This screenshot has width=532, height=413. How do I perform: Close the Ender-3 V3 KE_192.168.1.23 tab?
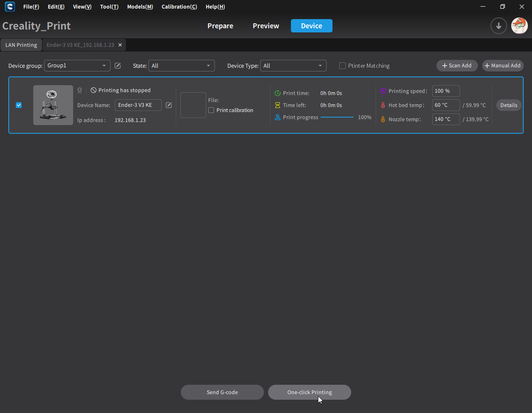pos(120,45)
